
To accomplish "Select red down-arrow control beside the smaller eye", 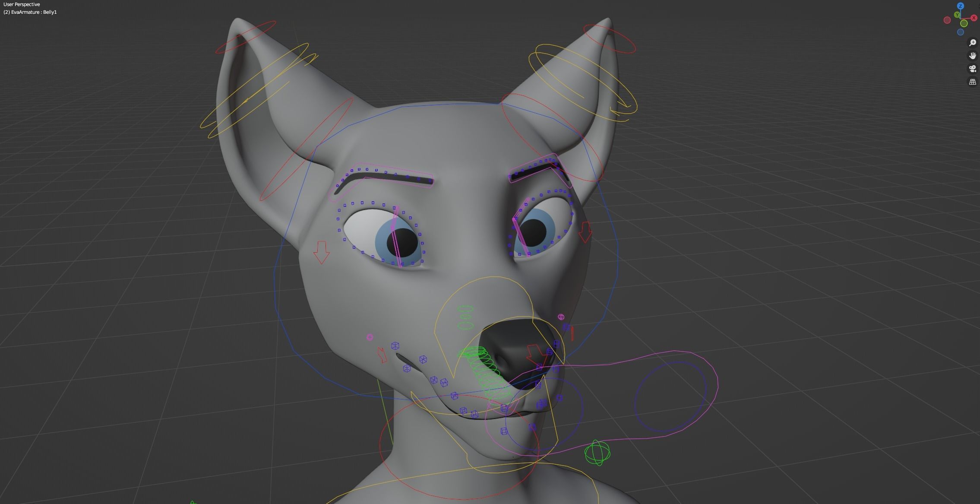I will coord(585,232).
